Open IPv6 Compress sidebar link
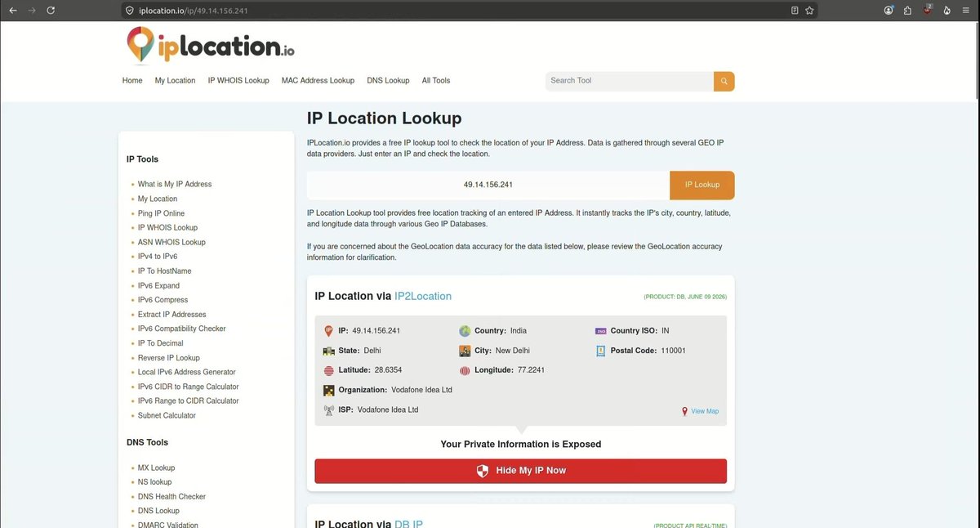 click(163, 300)
